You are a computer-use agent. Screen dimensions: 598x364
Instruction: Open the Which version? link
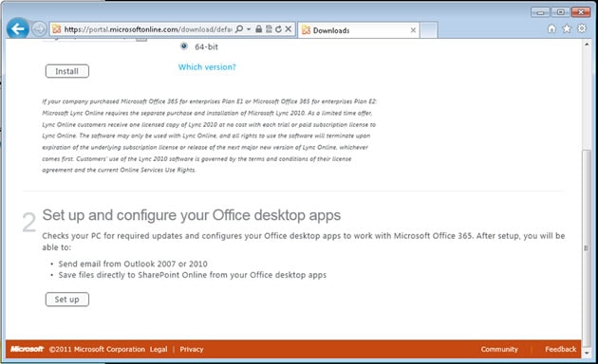[207, 67]
